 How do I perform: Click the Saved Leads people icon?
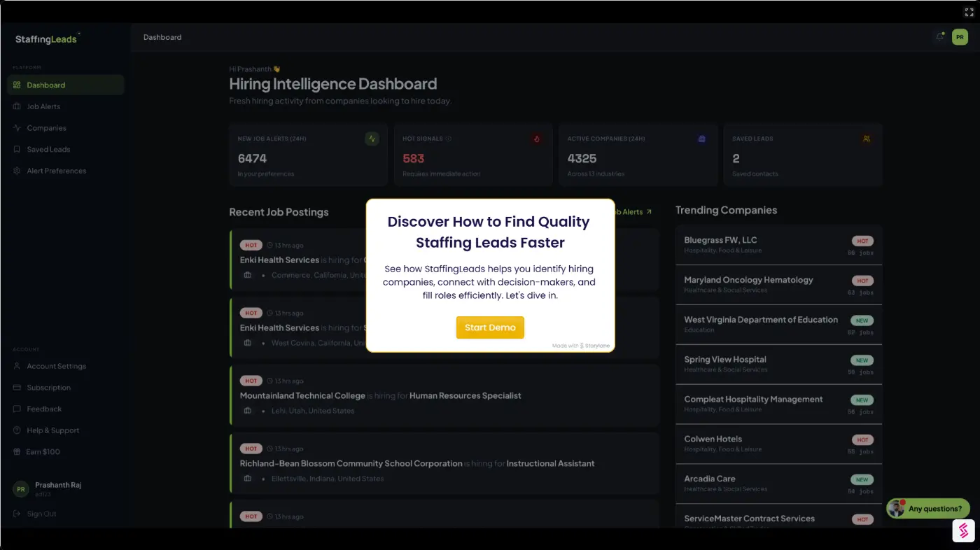point(867,139)
